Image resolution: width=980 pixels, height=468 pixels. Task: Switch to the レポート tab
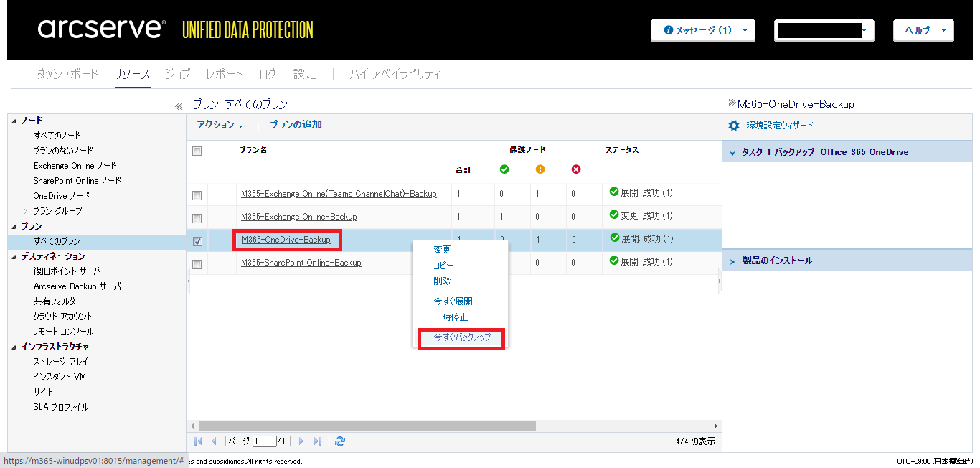[225, 74]
